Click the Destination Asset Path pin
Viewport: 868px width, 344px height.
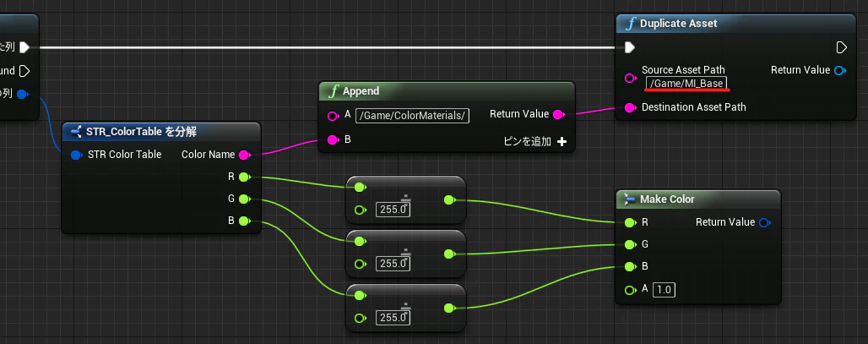pos(630,107)
